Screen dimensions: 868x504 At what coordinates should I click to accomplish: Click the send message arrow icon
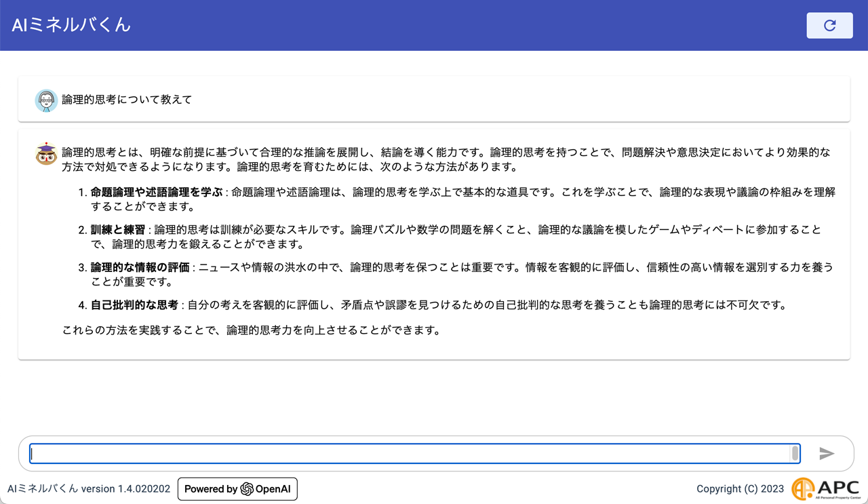(x=827, y=454)
